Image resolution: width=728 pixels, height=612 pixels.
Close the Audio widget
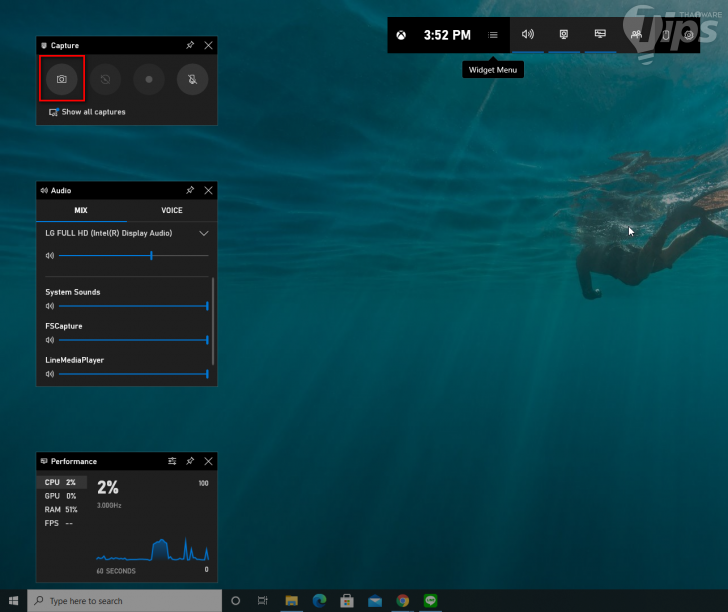(x=208, y=190)
